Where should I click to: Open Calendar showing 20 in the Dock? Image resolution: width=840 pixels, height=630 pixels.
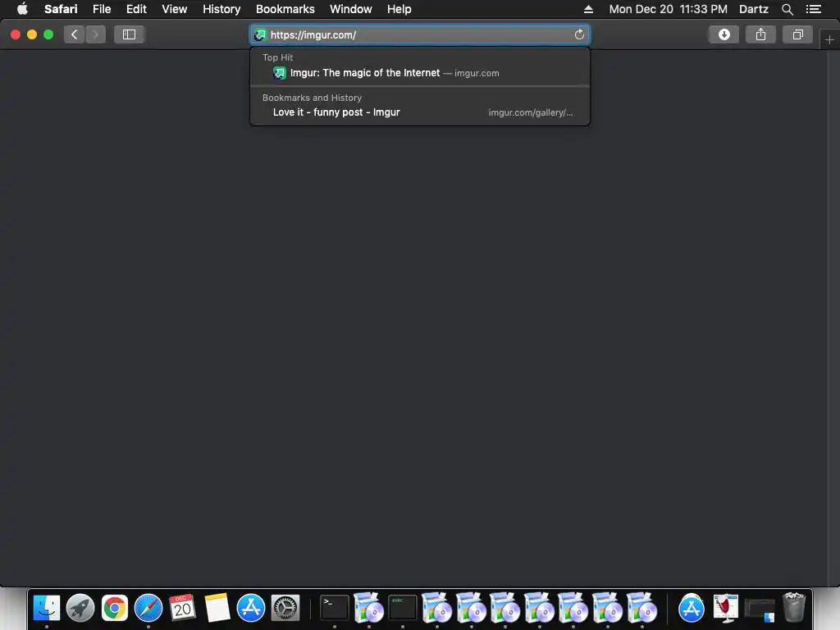[x=182, y=608]
